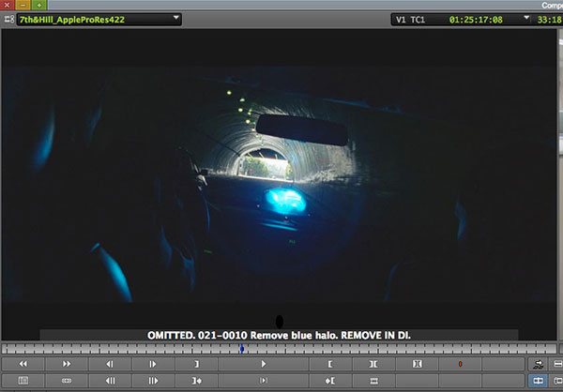
Task: Step forward ten frames
Action: [x=153, y=381]
